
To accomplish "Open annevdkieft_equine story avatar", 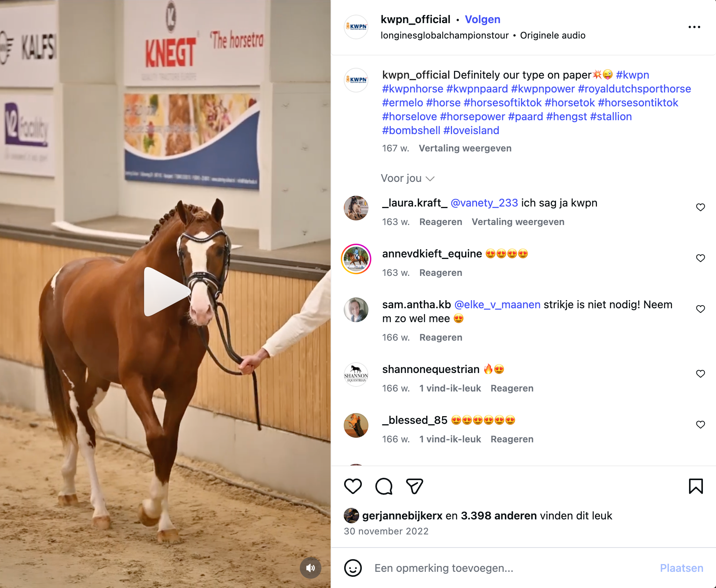I will pyautogui.click(x=356, y=259).
